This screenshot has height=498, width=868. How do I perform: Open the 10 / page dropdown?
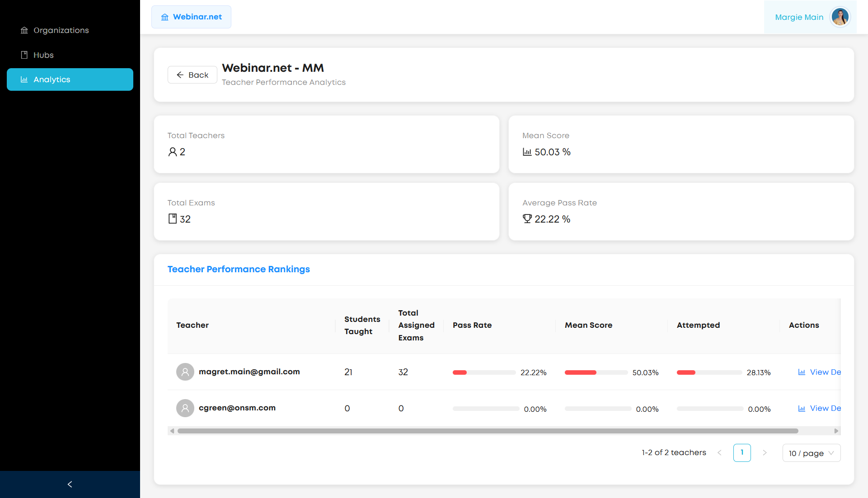(x=811, y=453)
